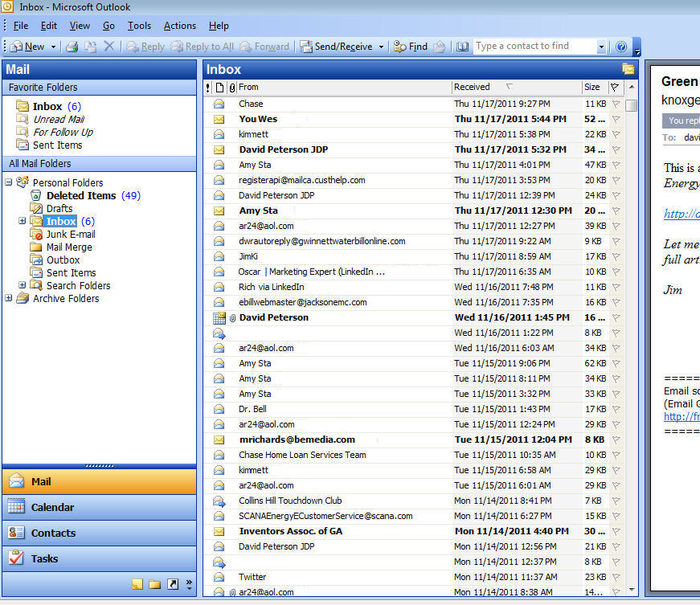Open the Address Book

tap(463, 46)
